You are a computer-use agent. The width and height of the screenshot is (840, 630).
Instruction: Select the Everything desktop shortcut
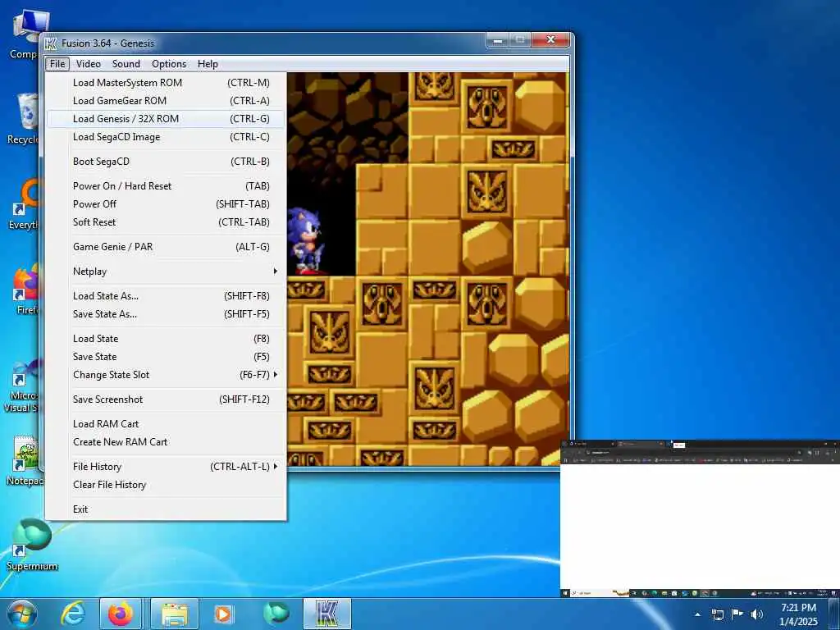coord(25,204)
